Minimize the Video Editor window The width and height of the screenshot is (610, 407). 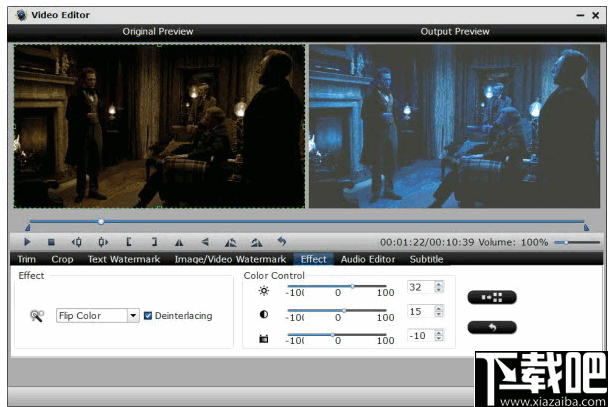tap(580, 16)
